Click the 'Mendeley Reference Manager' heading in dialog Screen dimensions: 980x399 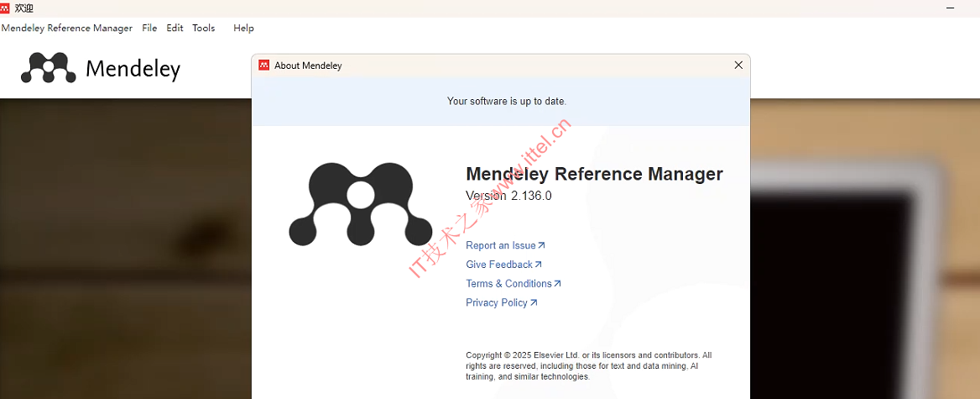pos(594,173)
